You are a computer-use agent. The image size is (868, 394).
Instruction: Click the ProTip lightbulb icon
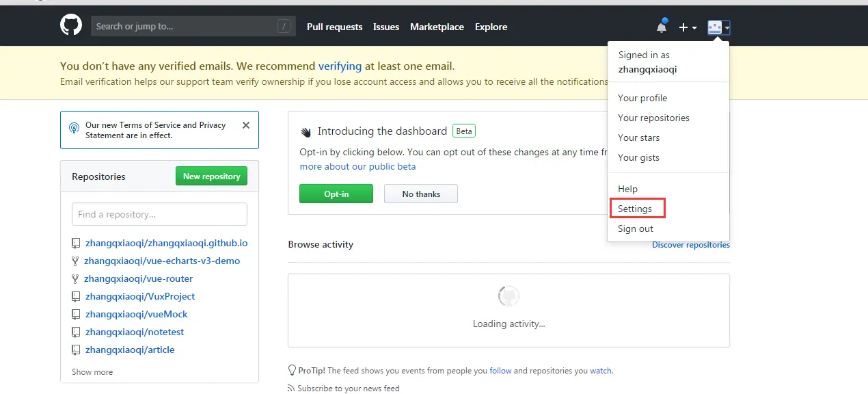[293, 371]
